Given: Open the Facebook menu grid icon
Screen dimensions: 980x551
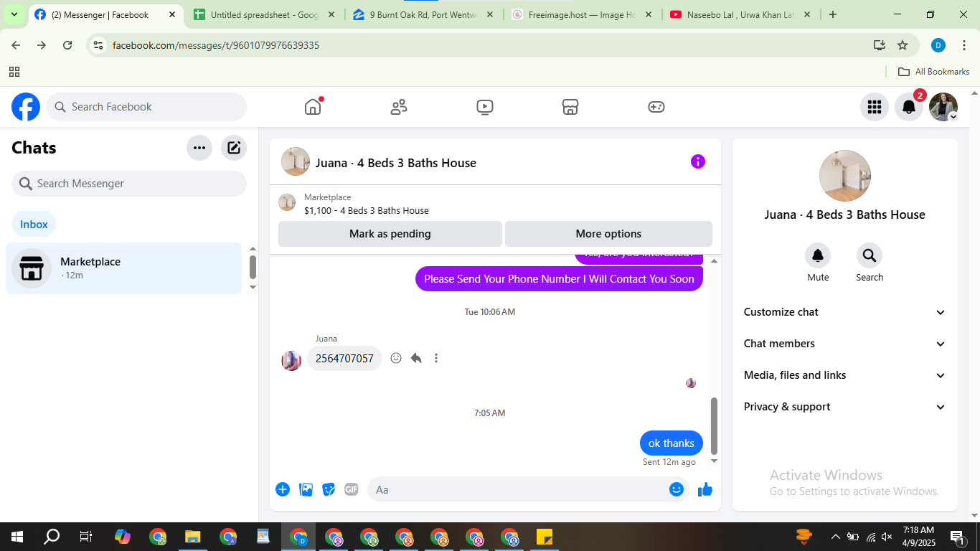Looking at the screenshot, I should coord(875,107).
